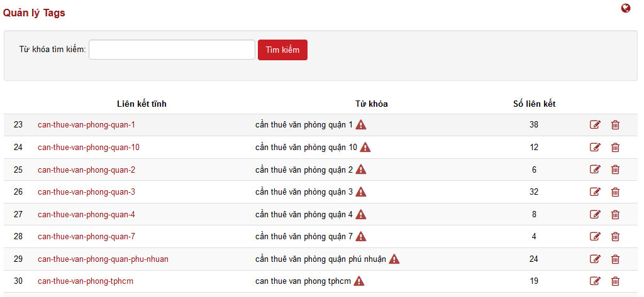644x297 pixels.
Task: Click warning icon for quận phú nhuận keyword
Action: pos(394,259)
